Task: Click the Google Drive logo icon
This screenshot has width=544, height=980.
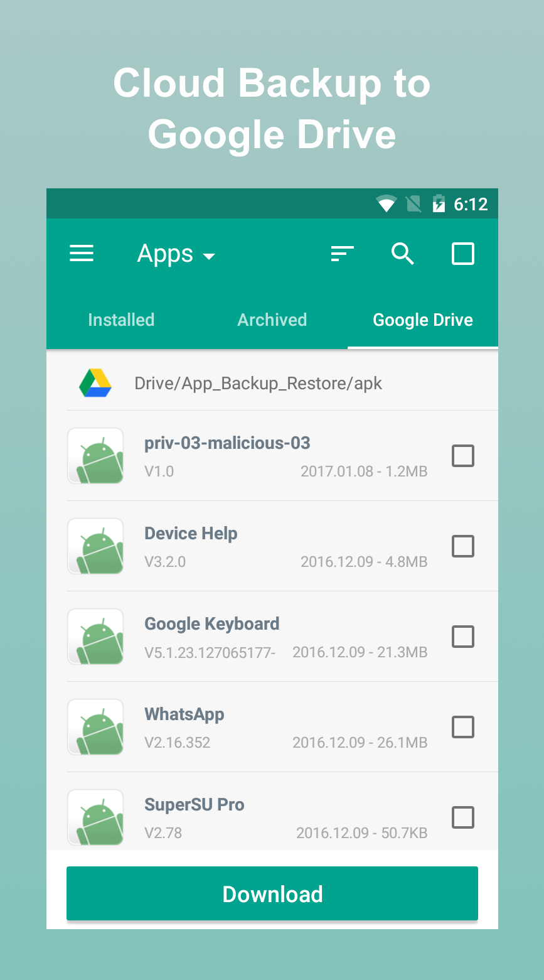Action: (95, 383)
